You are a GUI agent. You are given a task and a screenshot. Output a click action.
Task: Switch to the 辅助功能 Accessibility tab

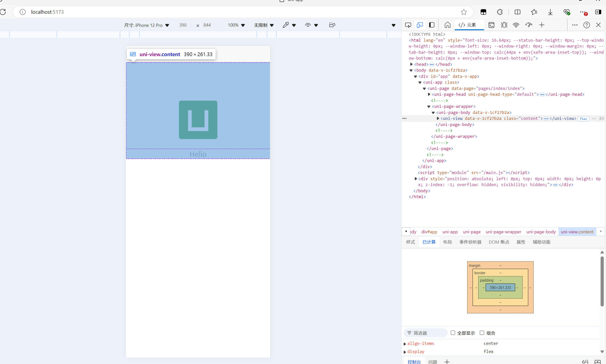click(x=542, y=242)
